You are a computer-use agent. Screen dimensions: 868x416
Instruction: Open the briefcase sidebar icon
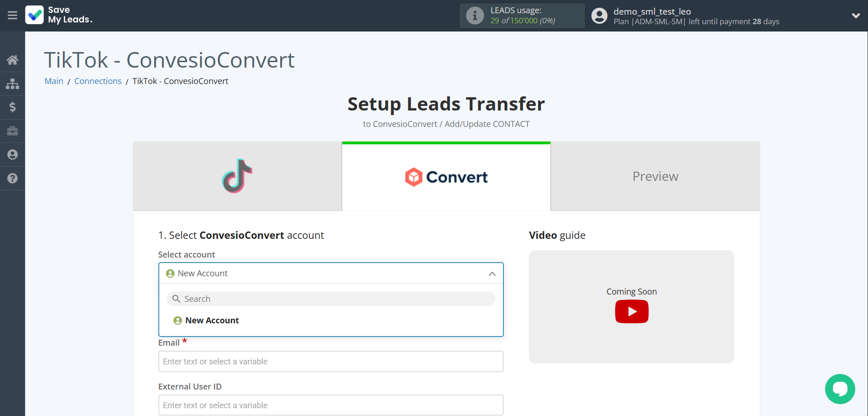(12, 131)
